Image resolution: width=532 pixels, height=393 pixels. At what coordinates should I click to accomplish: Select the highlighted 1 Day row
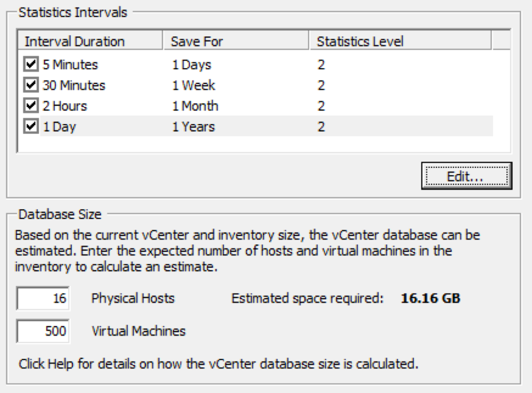267,126
